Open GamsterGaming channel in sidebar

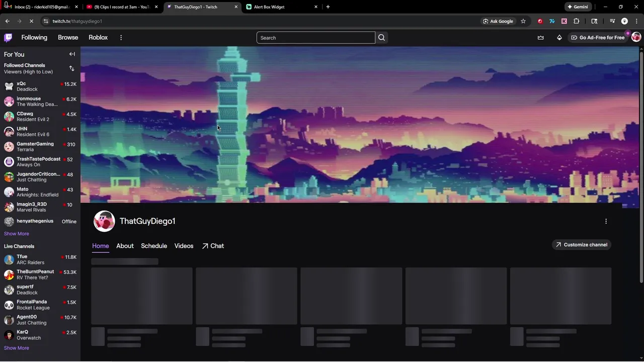click(x=40, y=147)
